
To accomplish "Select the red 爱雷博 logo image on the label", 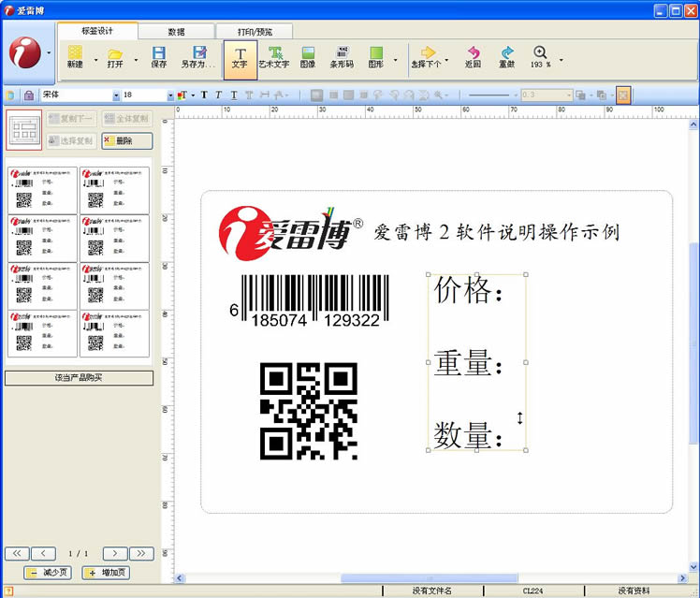I will click(291, 233).
